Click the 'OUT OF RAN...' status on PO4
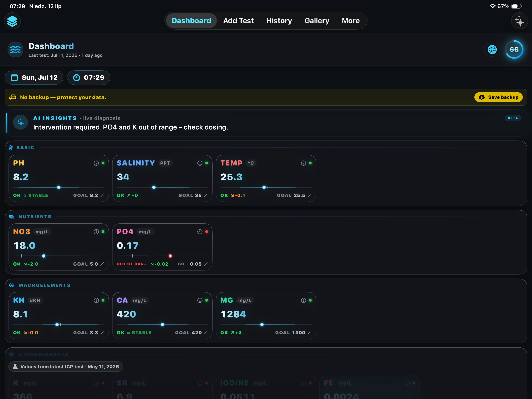Viewport: 532px width, 399px height. click(x=132, y=264)
